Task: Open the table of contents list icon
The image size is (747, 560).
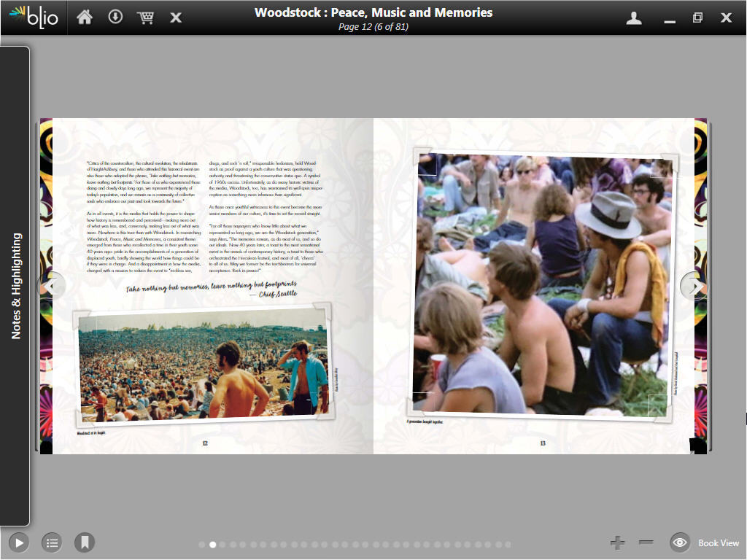Action: click(51, 542)
